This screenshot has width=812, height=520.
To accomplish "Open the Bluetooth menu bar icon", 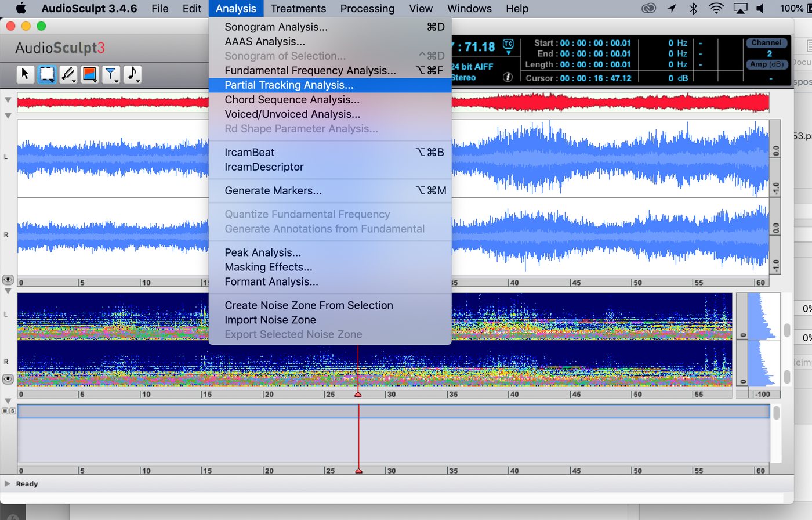I will pyautogui.click(x=693, y=8).
